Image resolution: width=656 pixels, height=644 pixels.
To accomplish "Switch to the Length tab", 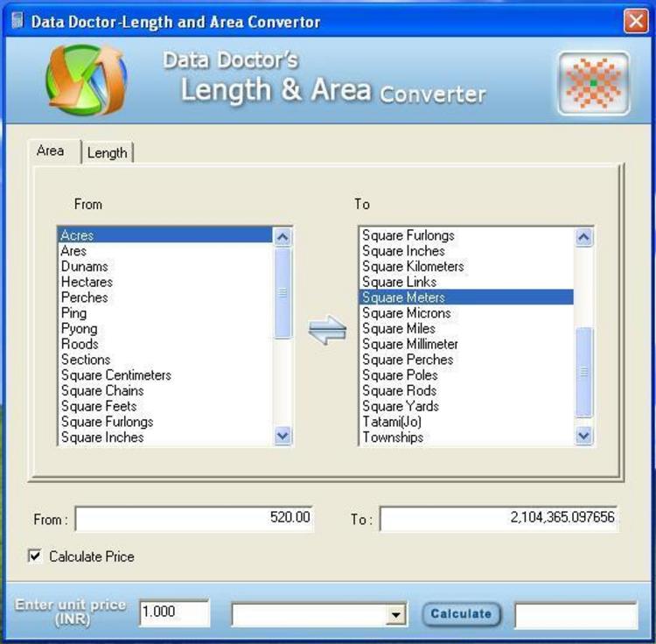I will click(x=108, y=152).
